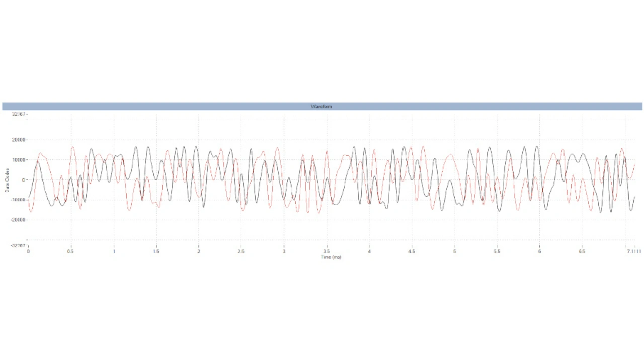The image size is (644, 362).
Task: Select the "Data Codes" y-axis label
Action: click(x=7, y=180)
